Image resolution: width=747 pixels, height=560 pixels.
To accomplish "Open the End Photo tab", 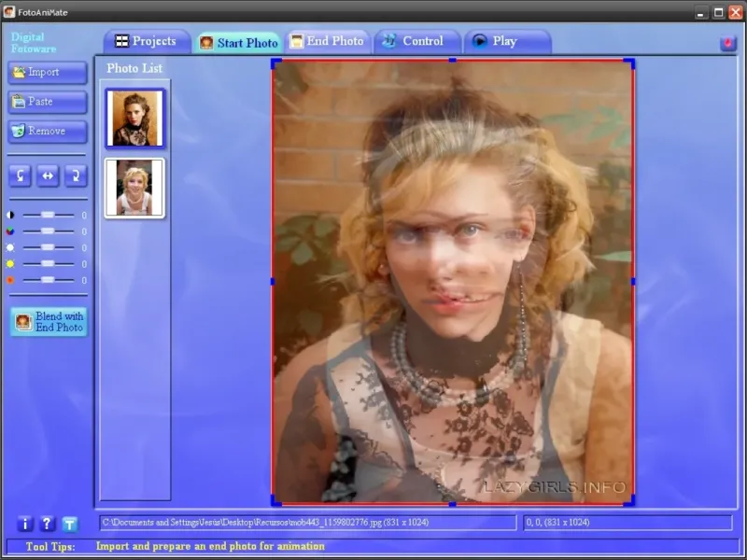I will click(328, 41).
